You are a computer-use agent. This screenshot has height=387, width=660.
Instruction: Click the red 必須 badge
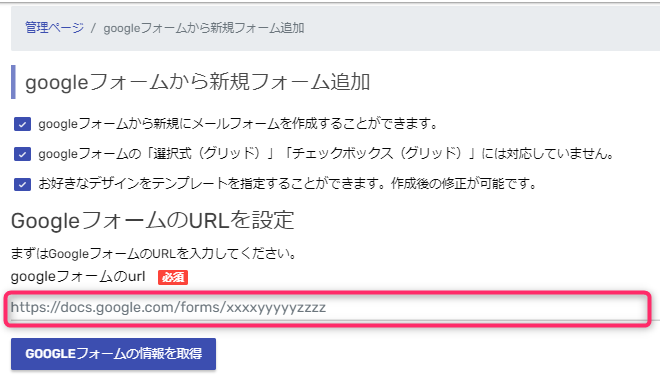pos(173,277)
